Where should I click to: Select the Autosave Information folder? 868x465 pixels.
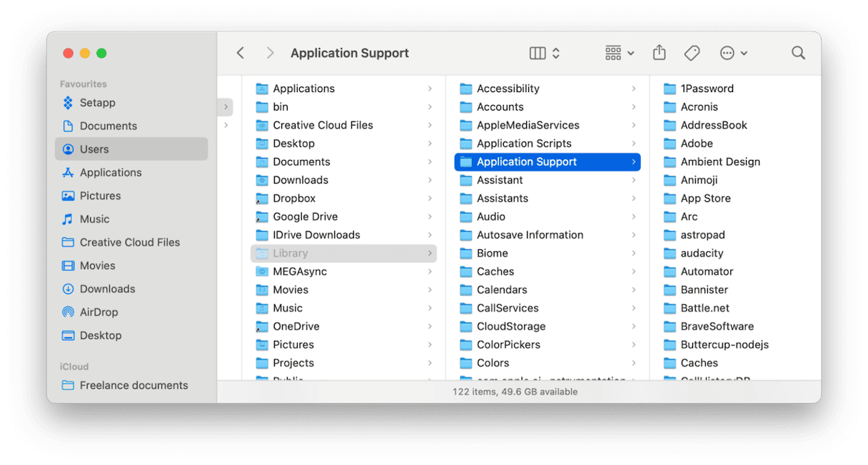click(530, 235)
